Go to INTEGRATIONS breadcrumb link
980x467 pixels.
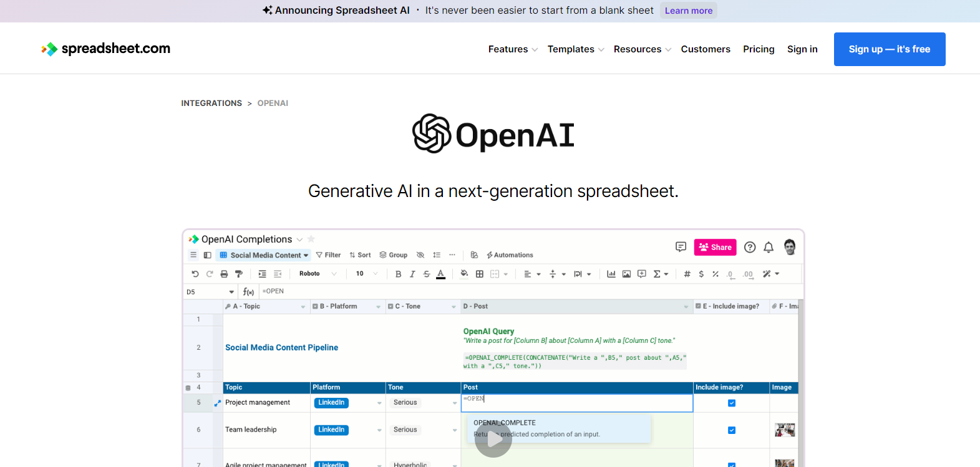click(x=211, y=104)
